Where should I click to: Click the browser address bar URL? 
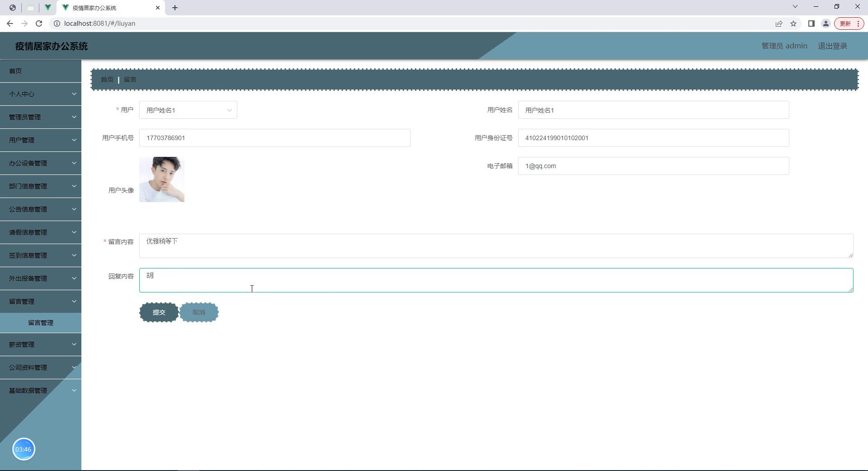pyautogui.click(x=100, y=24)
